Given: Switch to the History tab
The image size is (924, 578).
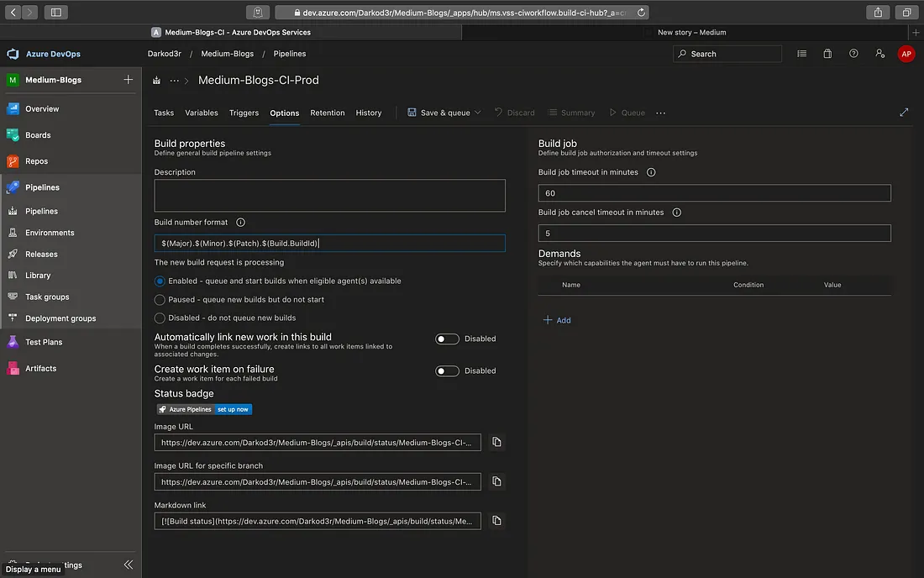Looking at the screenshot, I should pyautogui.click(x=368, y=113).
